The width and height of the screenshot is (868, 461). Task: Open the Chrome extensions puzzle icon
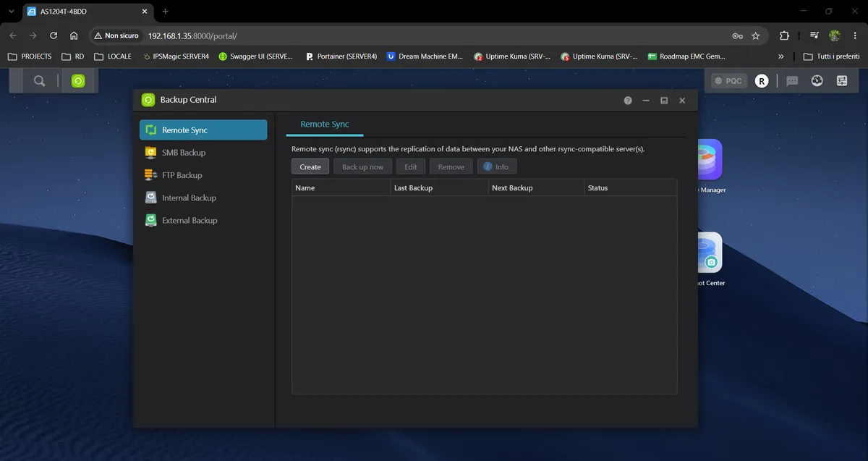[784, 35]
